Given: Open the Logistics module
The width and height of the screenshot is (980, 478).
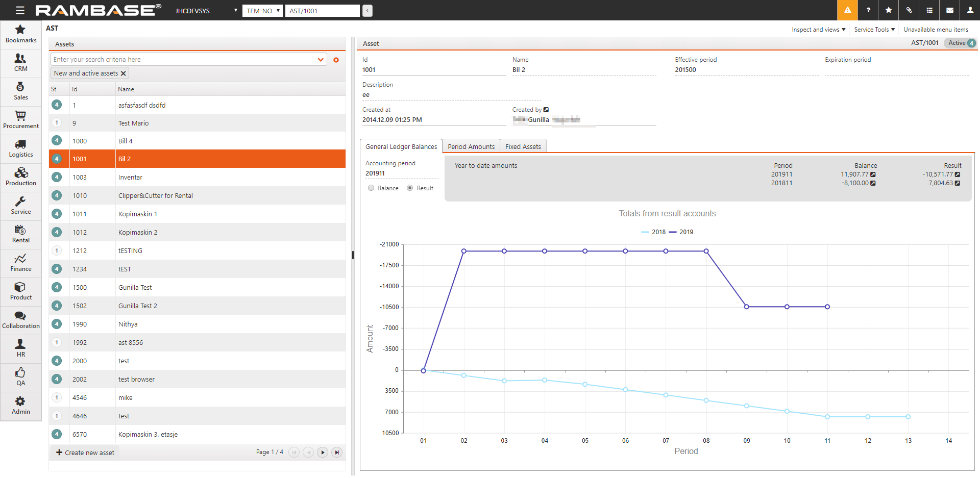Looking at the screenshot, I should (21, 149).
